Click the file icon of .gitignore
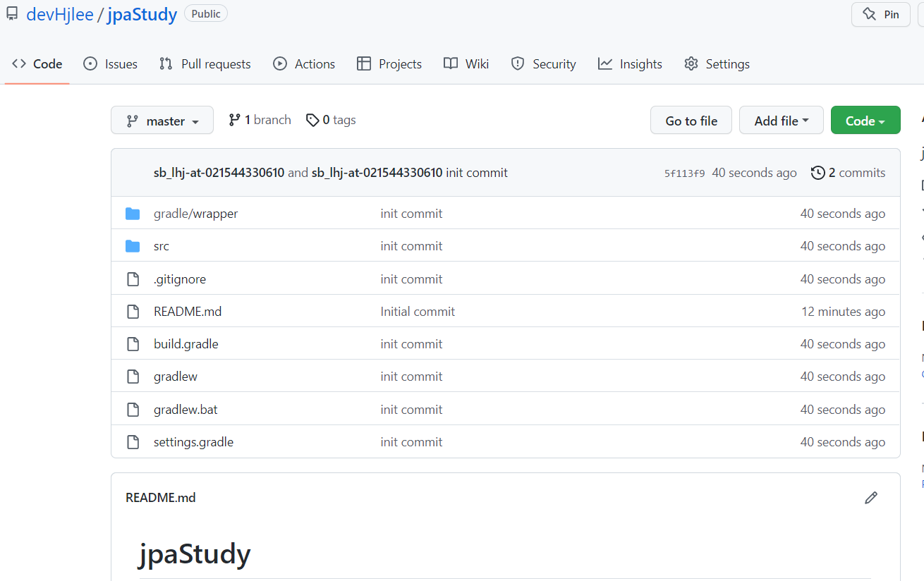Viewport: 924px width, 581px height. (133, 279)
